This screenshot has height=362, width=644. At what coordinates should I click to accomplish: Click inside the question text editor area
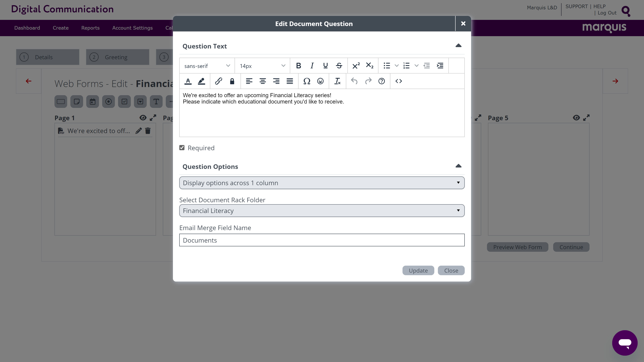(322, 113)
